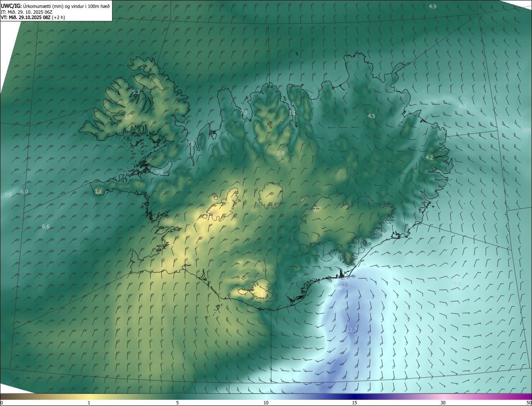The width and height of the screenshot is (532, 406).
Task: Click the 8.3 value label
Action: pyautogui.click(x=463, y=107)
